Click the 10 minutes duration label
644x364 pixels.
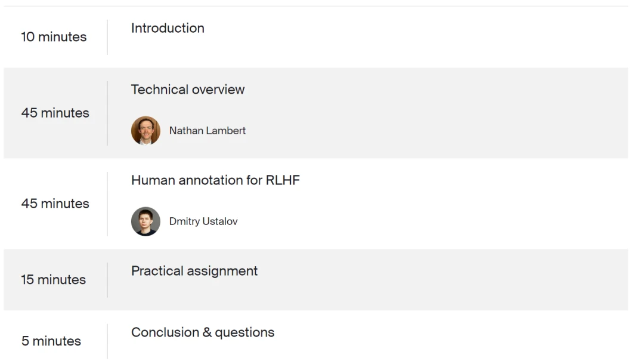pyautogui.click(x=54, y=37)
